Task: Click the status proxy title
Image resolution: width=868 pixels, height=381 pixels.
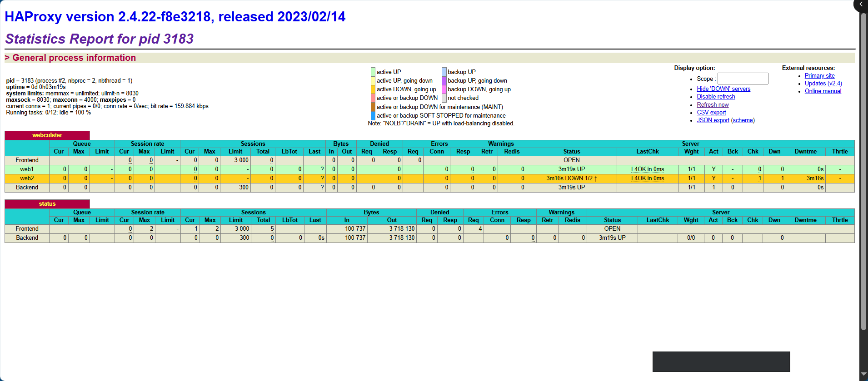Action: point(47,204)
